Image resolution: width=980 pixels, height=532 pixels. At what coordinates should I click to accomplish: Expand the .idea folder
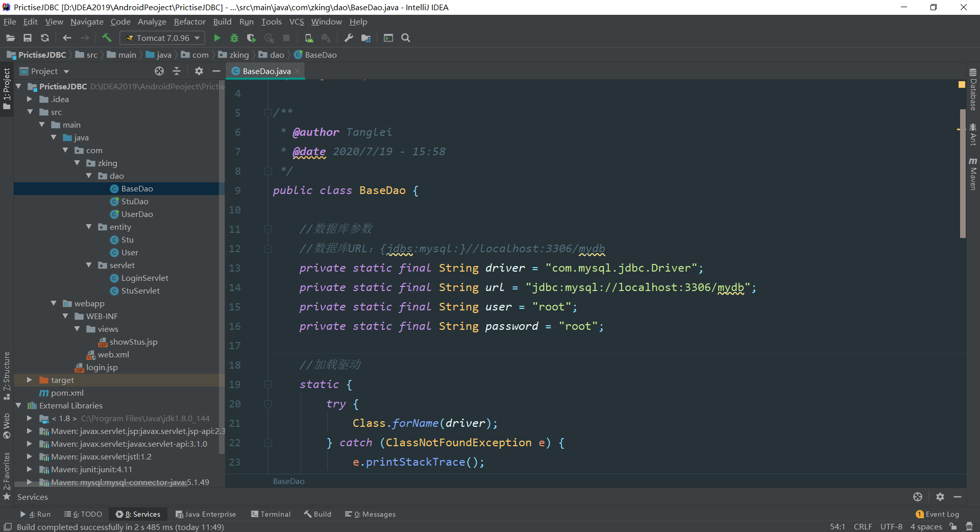pyautogui.click(x=30, y=99)
